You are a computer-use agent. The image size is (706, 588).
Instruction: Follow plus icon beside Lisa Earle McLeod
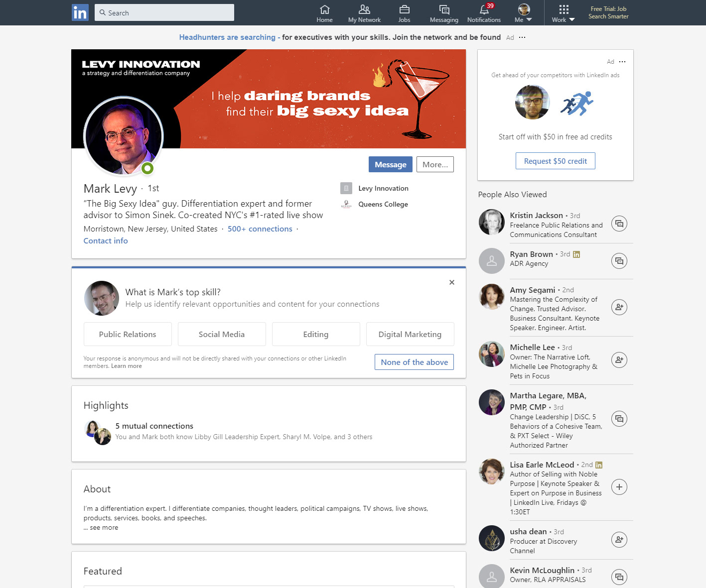pyautogui.click(x=619, y=487)
